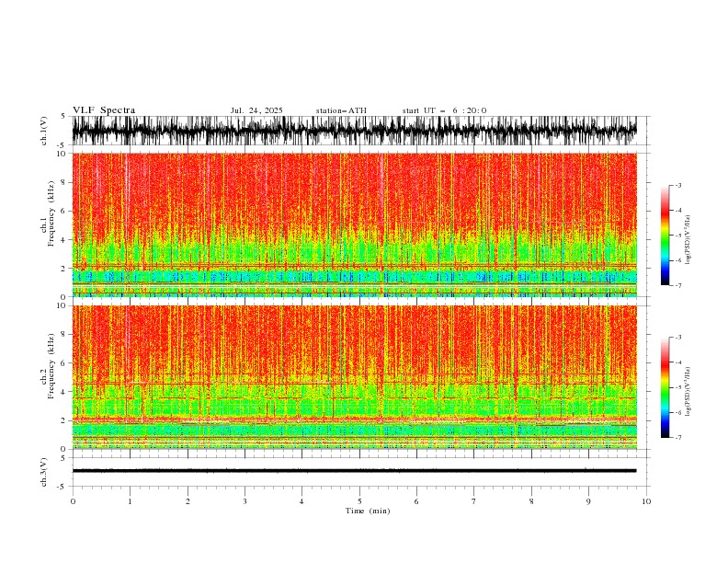Click the "-5" tick on the ch.3(V) axis

tap(63, 487)
